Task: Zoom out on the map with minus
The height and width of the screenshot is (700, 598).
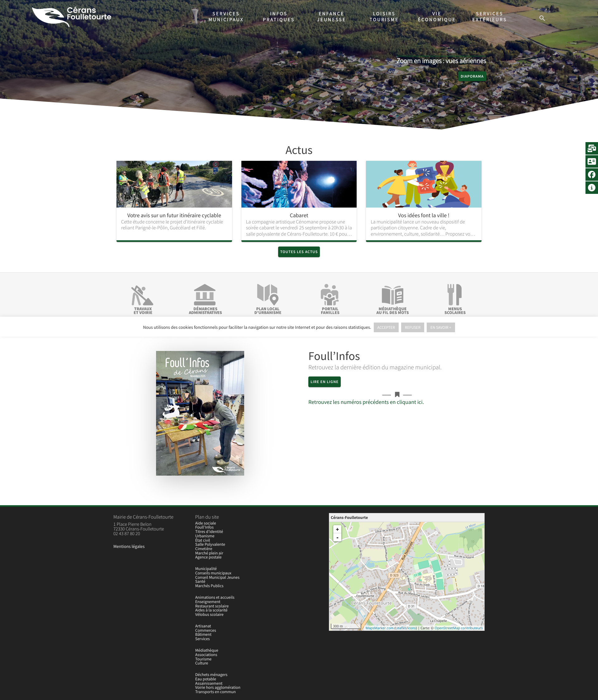Action: (337, 538)
